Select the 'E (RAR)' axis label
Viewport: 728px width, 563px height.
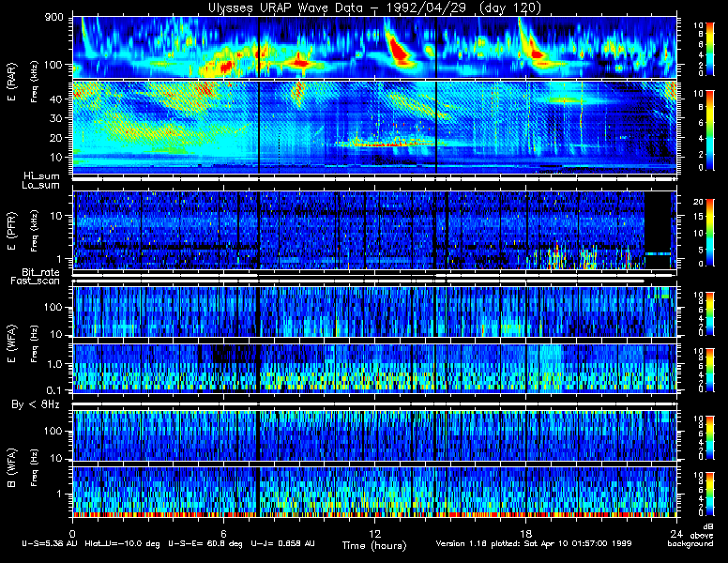(x=11, y=83)
